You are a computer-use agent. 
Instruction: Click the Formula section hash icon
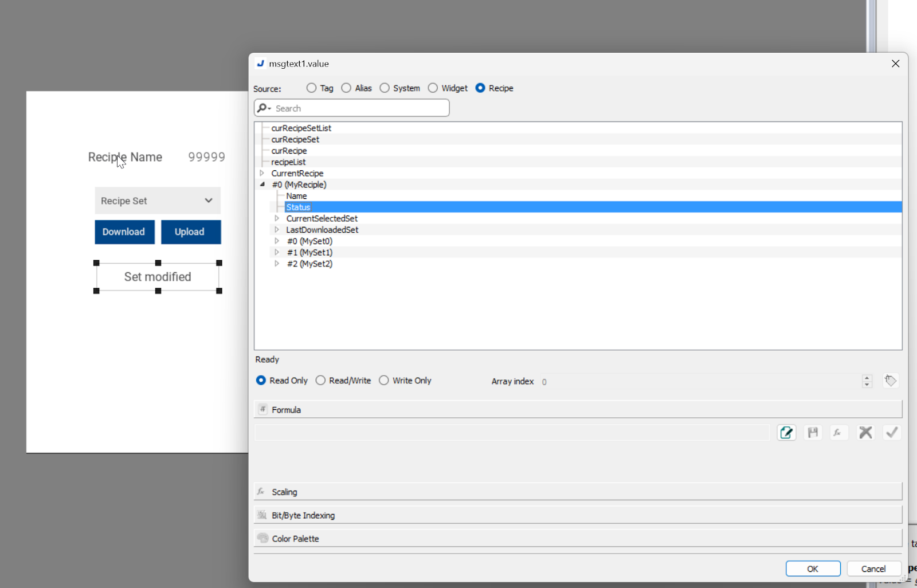[x=262, y=409]
